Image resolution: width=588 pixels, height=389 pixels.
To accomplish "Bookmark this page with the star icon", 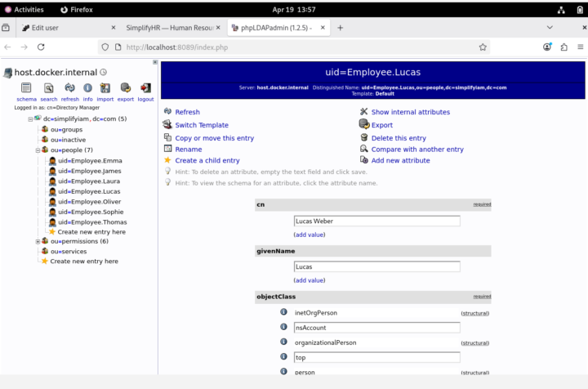I will point(483,47).
